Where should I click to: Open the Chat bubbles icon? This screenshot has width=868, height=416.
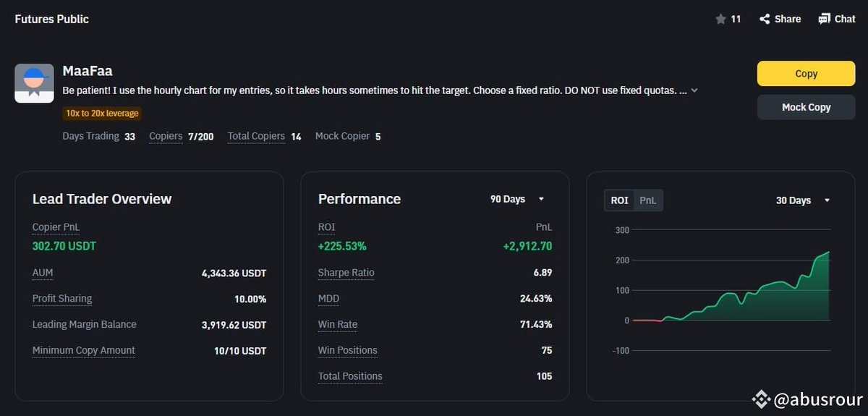pos(825,19)
